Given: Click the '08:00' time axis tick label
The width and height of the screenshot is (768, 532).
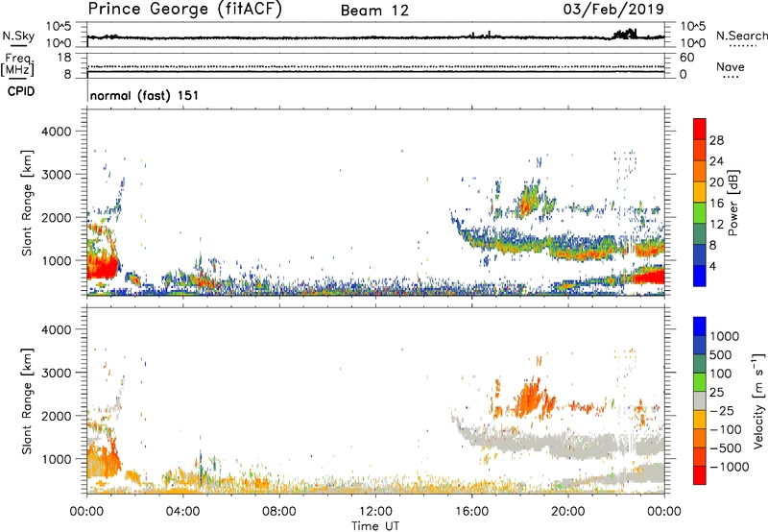Looking at the screenshot, I should point(279,512).
